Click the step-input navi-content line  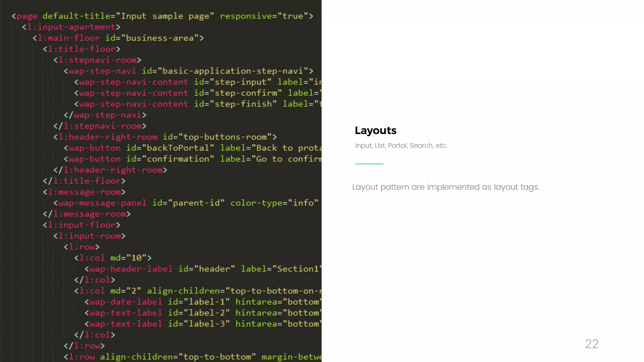tap(198, 82)
